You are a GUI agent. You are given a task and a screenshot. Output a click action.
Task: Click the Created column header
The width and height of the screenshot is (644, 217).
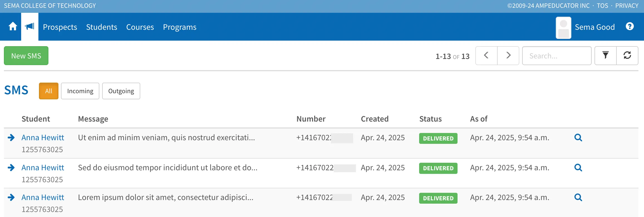click(375, 119)
